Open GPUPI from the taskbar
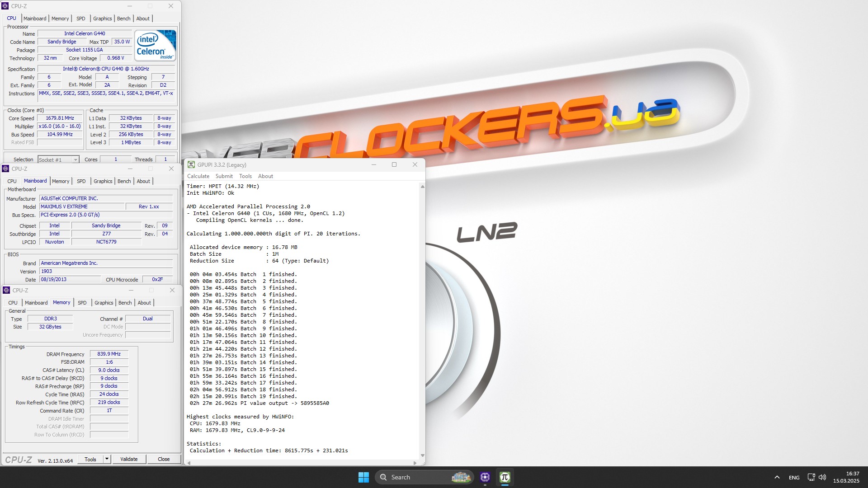This screenshot has height=488, width=868. (505, 477)
